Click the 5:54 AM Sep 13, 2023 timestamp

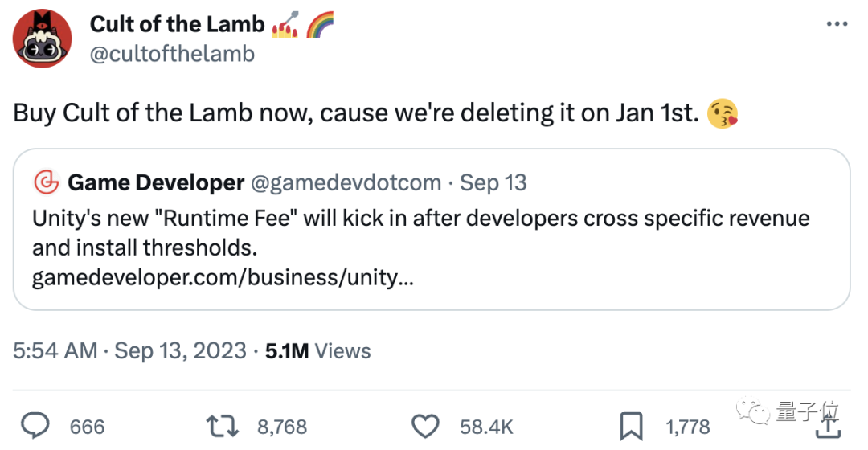pos(129,351)
